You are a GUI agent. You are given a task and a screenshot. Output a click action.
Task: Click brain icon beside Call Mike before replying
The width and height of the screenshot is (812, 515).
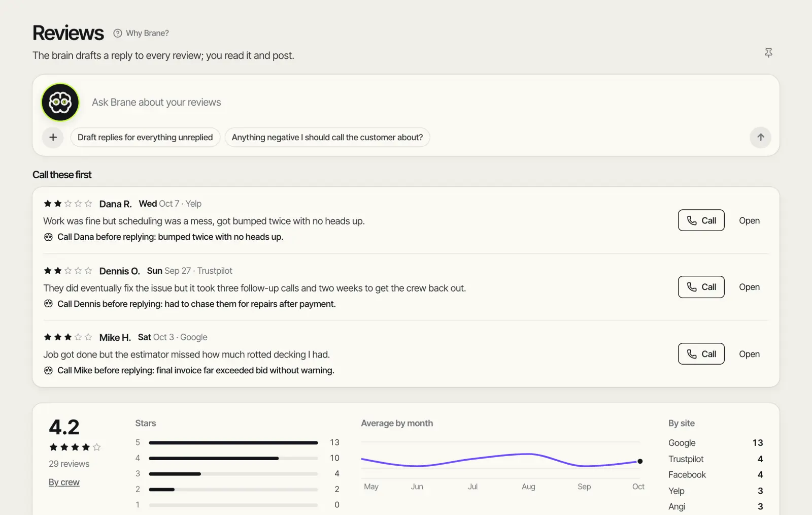(x=48, y=370)
